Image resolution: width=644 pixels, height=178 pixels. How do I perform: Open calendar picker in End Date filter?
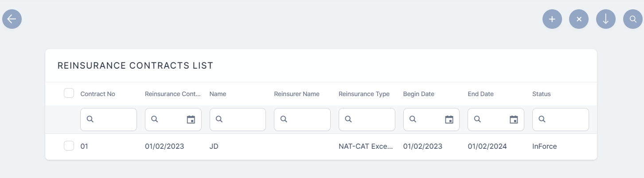pos(514,120)
